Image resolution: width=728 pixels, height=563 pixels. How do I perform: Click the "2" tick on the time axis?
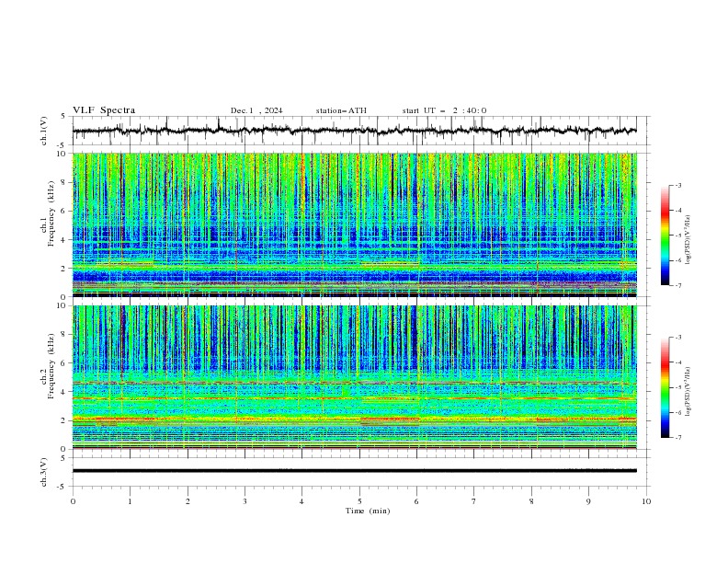pos(188,501)
